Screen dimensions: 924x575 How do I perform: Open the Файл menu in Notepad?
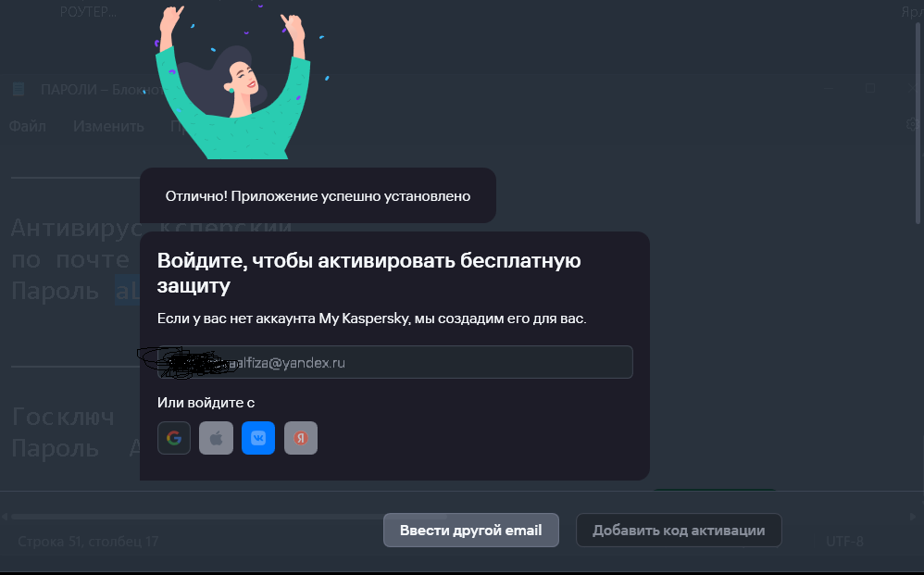click(27, 126)
